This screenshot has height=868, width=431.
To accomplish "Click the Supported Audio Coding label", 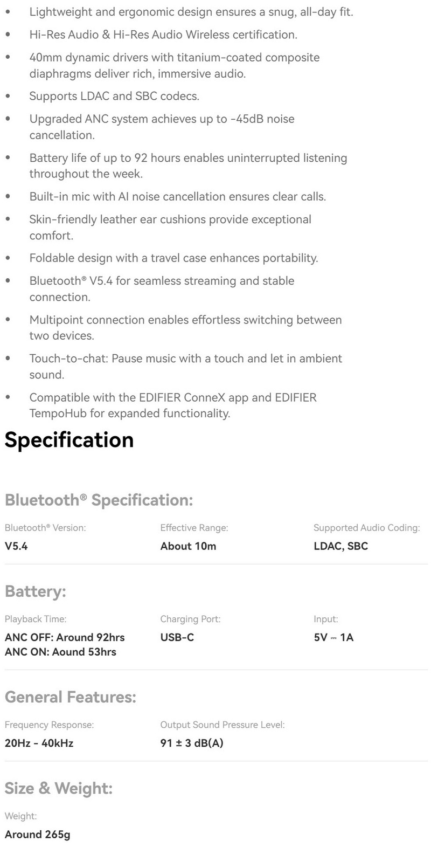I will pos(366,528).
